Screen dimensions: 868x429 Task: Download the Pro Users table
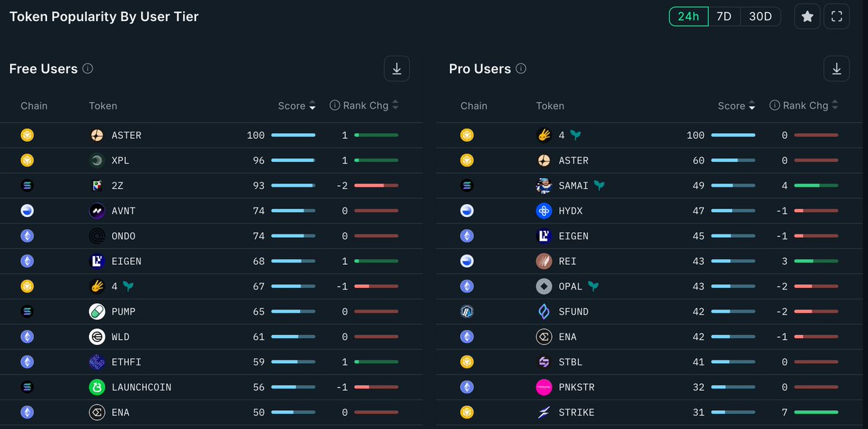tap(836, 69)
